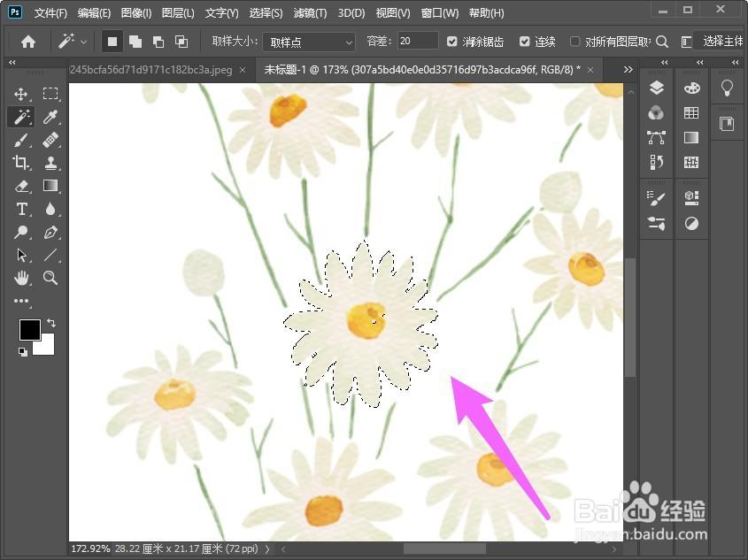Select the Eyedropper tool
This screenshot has width=748, height=560.
50,118
